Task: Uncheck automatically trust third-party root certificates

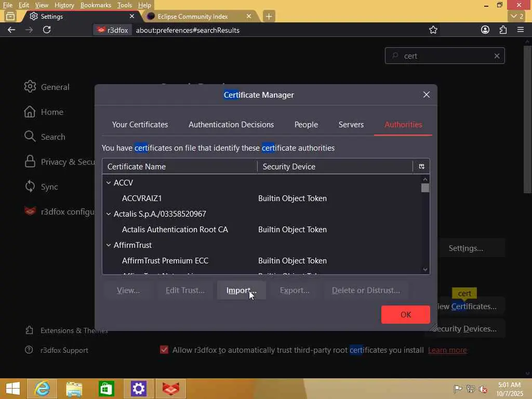Action: pos(164,350)
